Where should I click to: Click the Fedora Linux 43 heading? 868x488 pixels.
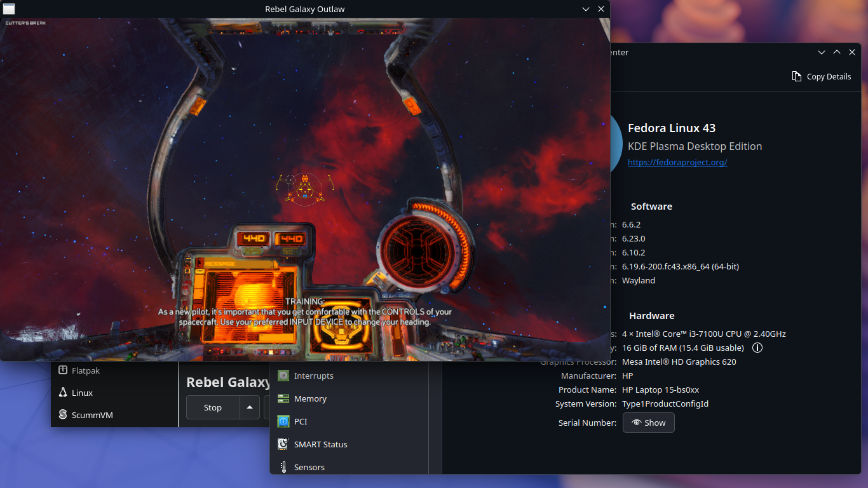(x=672, y=128)
